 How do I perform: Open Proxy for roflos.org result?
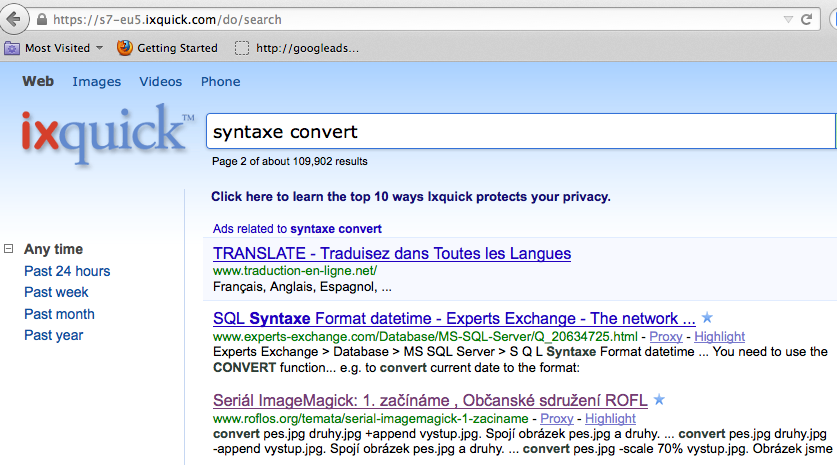point(557,419)
